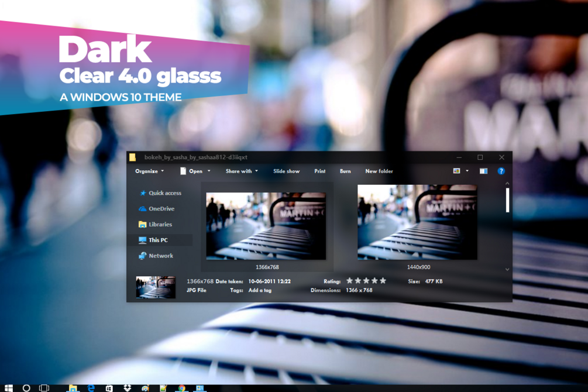The height and width of the screenshot is (392, 588).
Task: Click the OneDrive cloud icon
Action: point(143,208)
